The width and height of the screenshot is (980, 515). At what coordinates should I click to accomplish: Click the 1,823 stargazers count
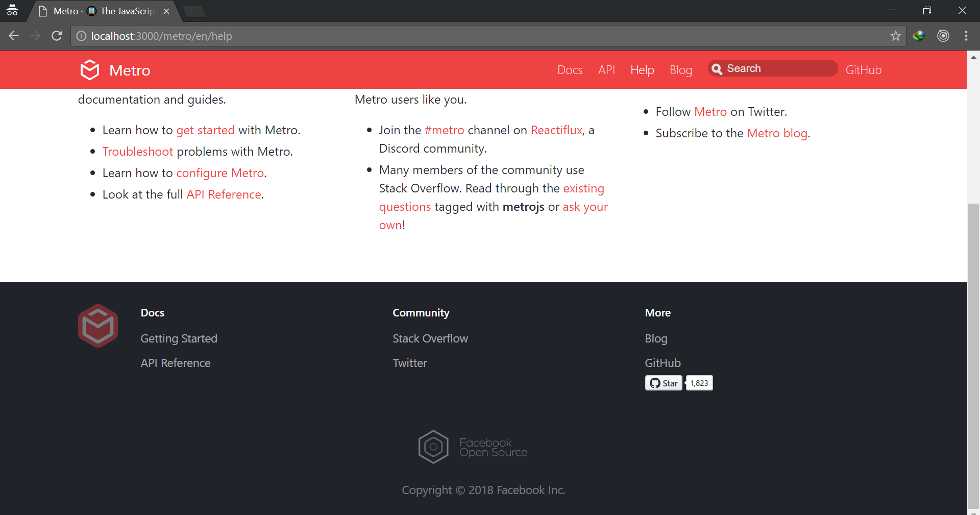click(699, 383)
